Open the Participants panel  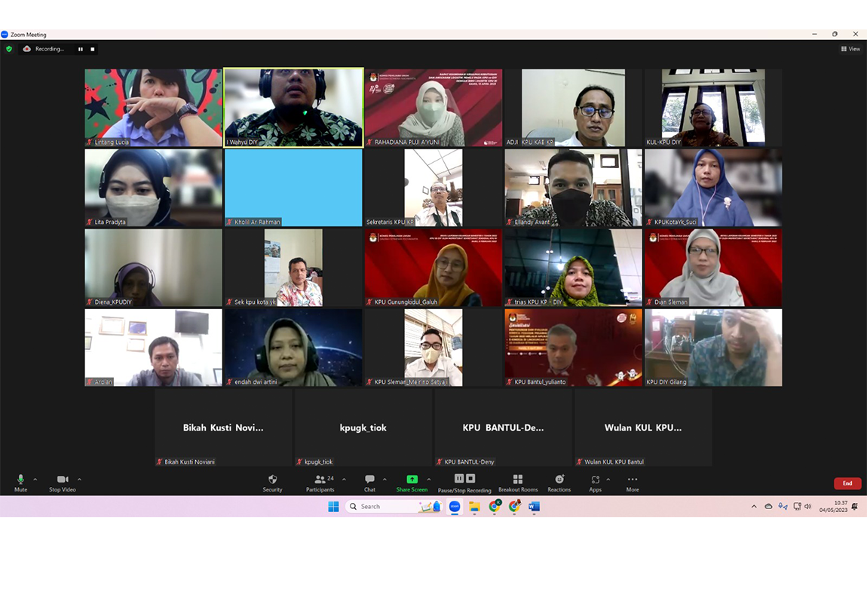click(320, 480)
